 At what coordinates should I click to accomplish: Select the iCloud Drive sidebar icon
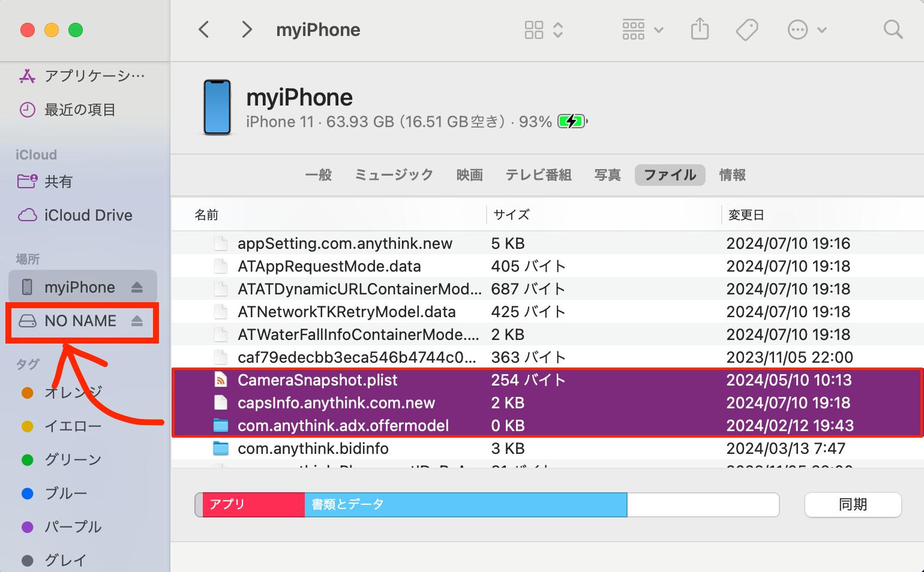pos(27,215)
